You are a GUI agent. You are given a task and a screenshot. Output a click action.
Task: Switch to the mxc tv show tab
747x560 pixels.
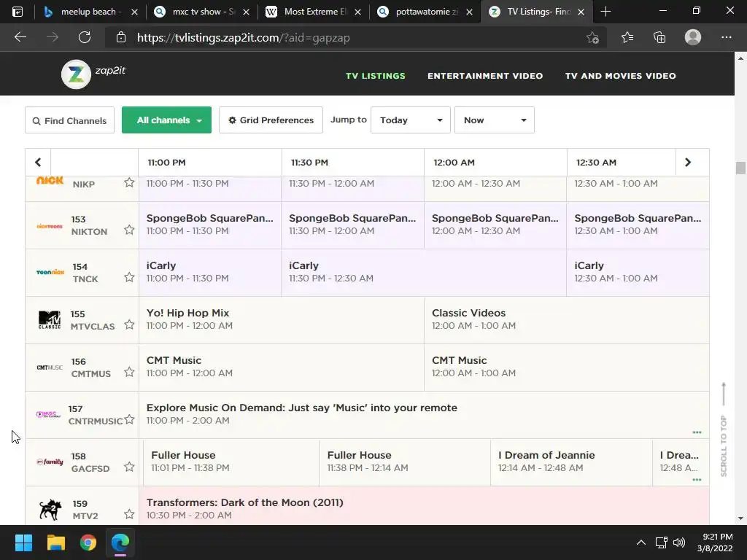coord(203,12)
